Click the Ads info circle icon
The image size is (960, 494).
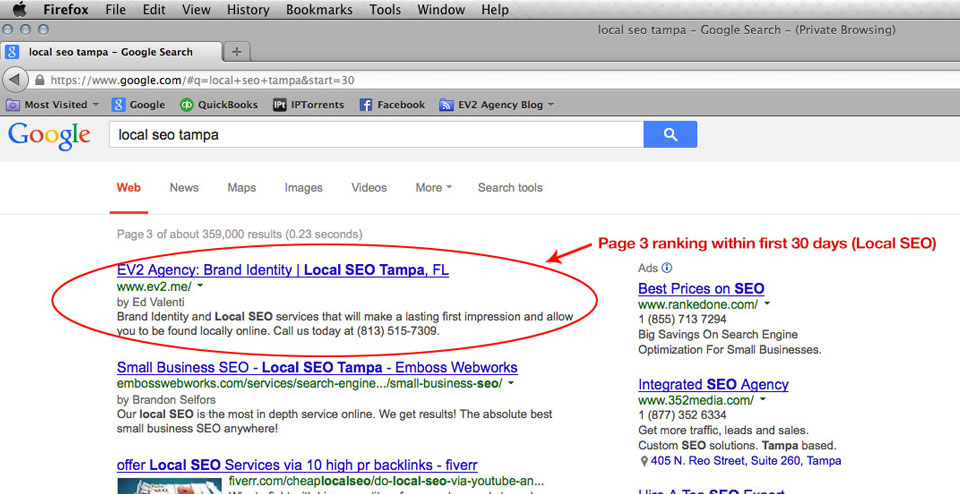pyautogui.click(x=667, y=268)
